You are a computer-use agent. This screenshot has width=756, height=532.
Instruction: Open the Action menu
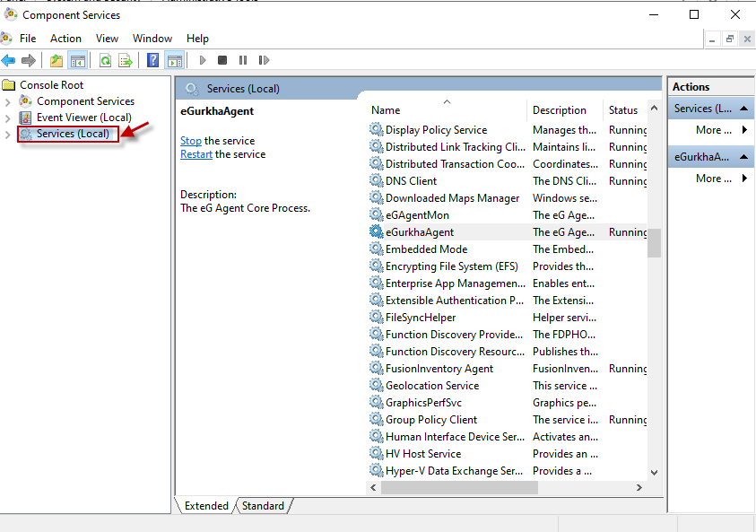point(65,39)
